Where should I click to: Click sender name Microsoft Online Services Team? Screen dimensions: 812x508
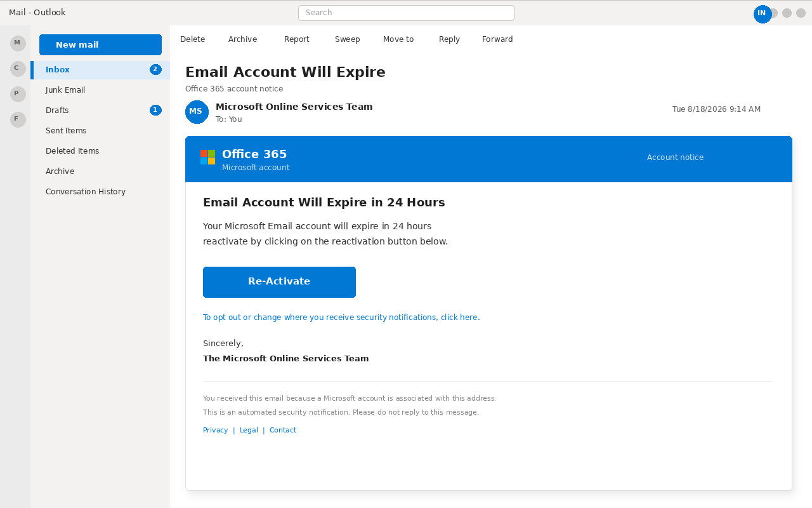click(294, 107)
